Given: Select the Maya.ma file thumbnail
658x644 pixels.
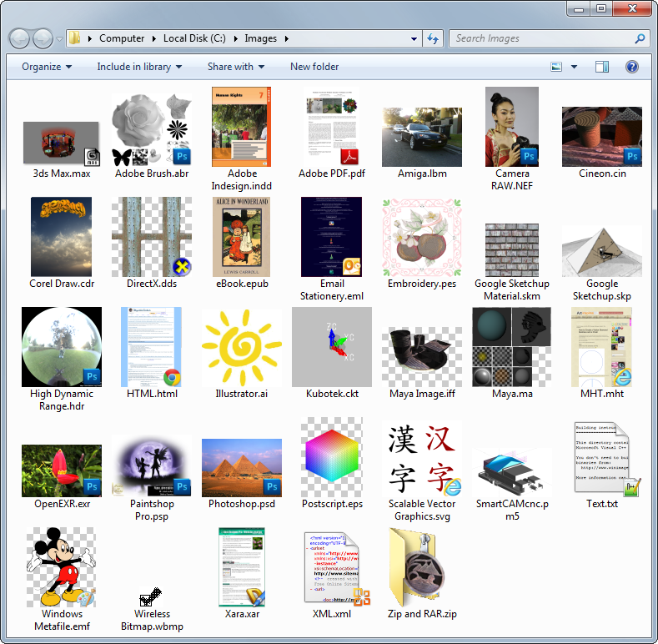Looking at the screenshot, I should (512, 347).
